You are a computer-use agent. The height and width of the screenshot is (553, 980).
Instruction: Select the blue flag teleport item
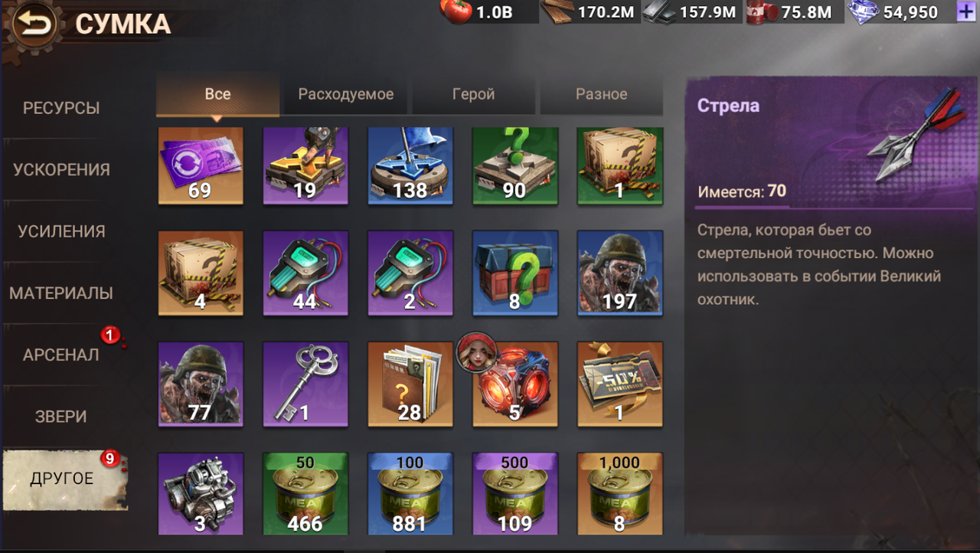410,166
